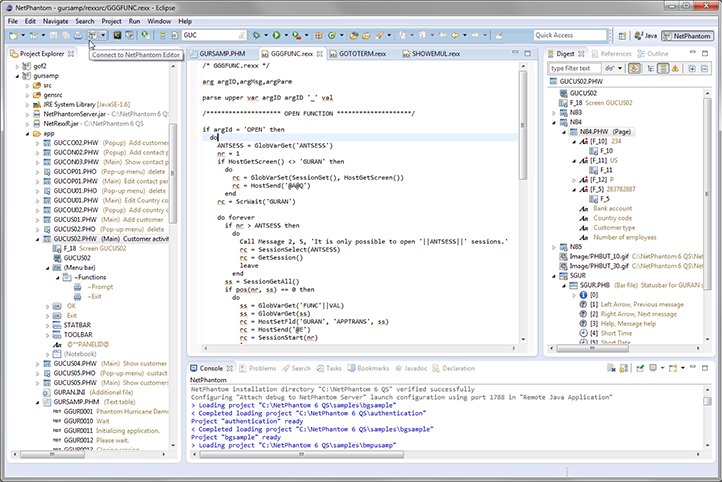This screenshot has width=722, height=482.
Task: Click the Scroll Lock icon in Console toolbar
Action: click(623, 368)
